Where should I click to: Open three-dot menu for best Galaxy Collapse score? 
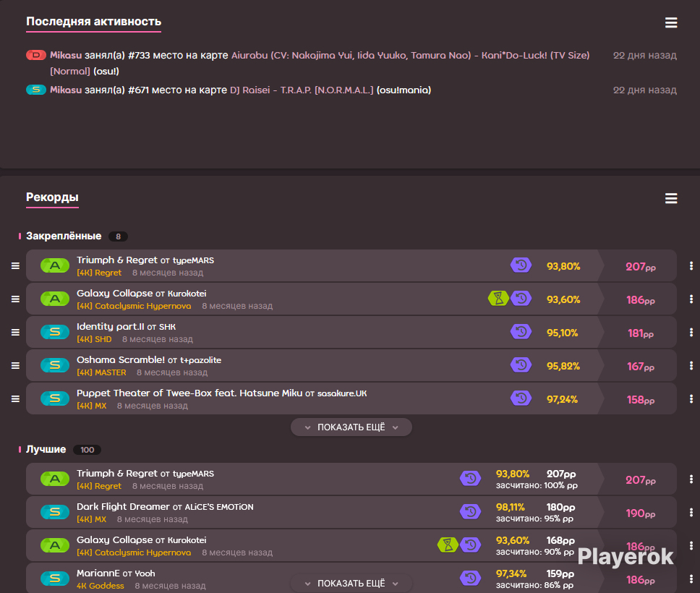coord(691,546)
